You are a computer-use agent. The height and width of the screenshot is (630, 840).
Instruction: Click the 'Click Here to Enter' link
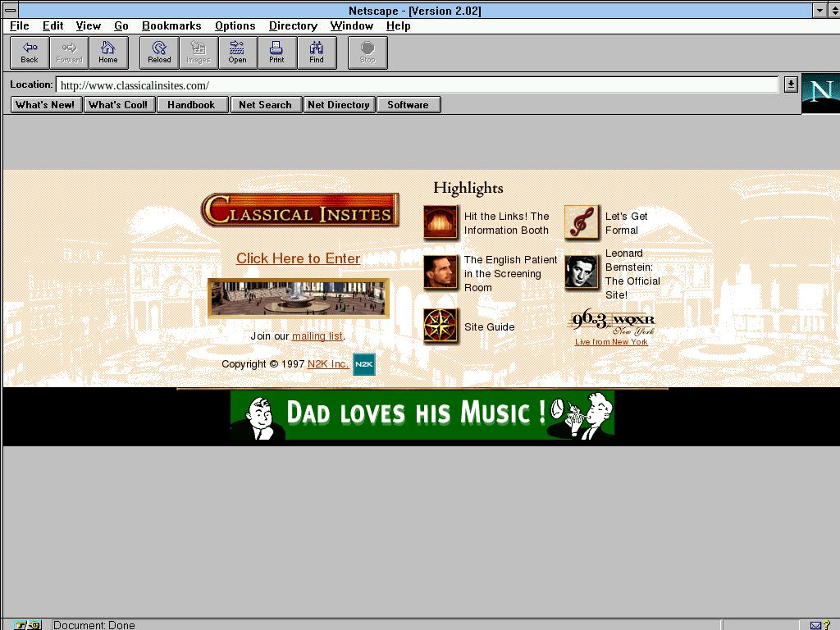tap(298, 258)
